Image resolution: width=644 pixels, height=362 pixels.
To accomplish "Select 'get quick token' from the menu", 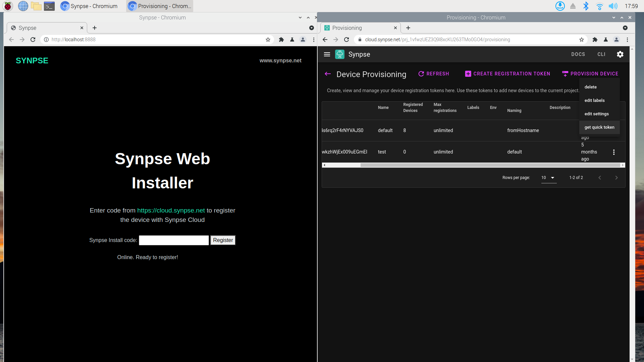I will 599,127.
